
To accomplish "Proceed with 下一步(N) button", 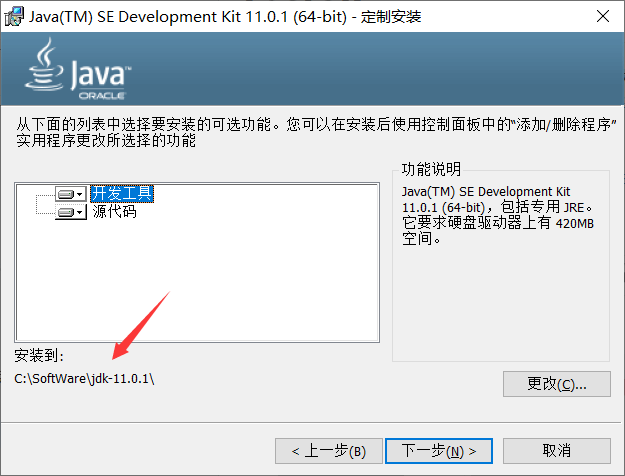I will [439, 451].
